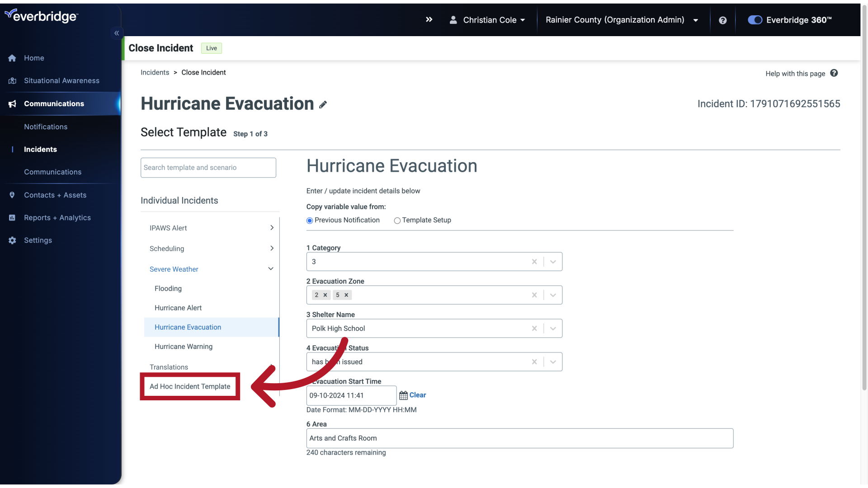Click the Area text input field
Viewport: 868px width, 488px height.
519,438
